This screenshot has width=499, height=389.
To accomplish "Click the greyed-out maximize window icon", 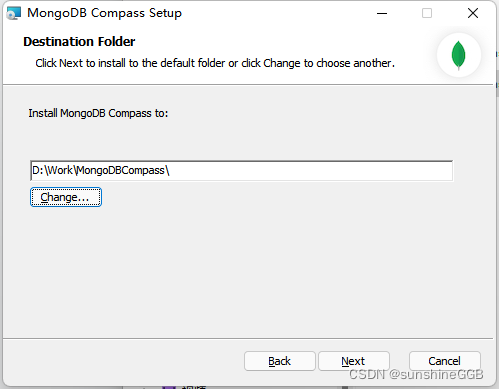I will [427, 13].
